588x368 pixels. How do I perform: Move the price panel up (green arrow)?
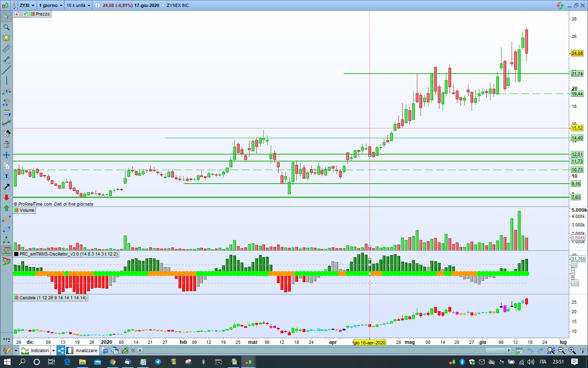[x=25, y=14]
